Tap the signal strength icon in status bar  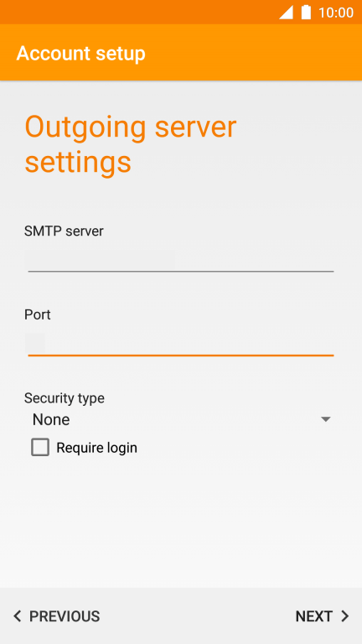click(x=286, y=13)
